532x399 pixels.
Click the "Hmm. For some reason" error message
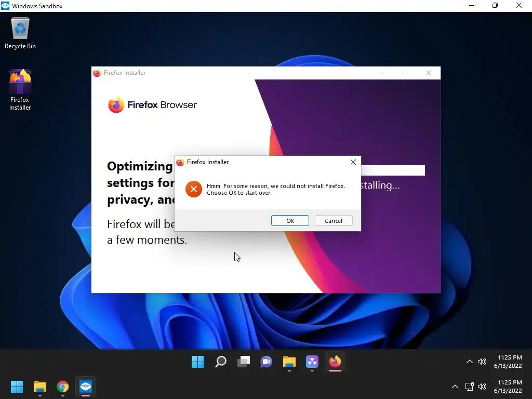(x=275, y=189)
